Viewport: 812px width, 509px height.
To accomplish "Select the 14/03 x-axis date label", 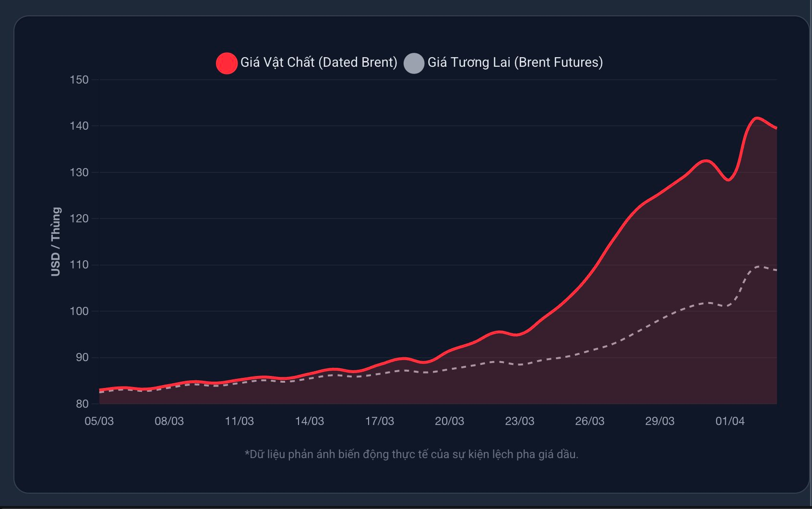I will 309,421.
